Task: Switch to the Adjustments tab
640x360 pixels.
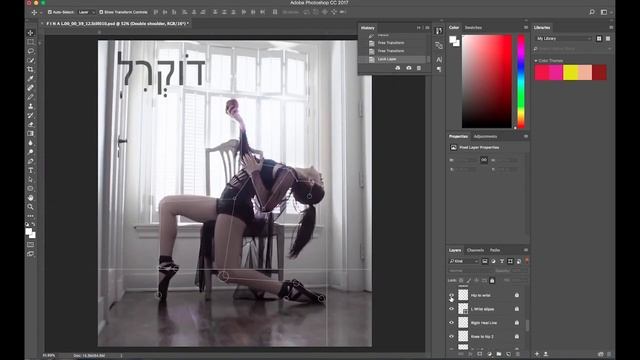Action: [x=485, y=136]
